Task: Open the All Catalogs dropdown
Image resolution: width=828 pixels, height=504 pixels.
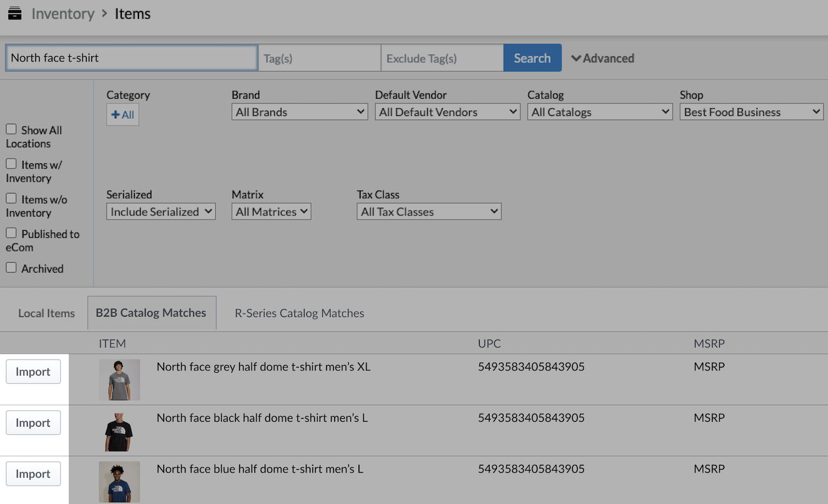Action: click(x=600, y=112)
